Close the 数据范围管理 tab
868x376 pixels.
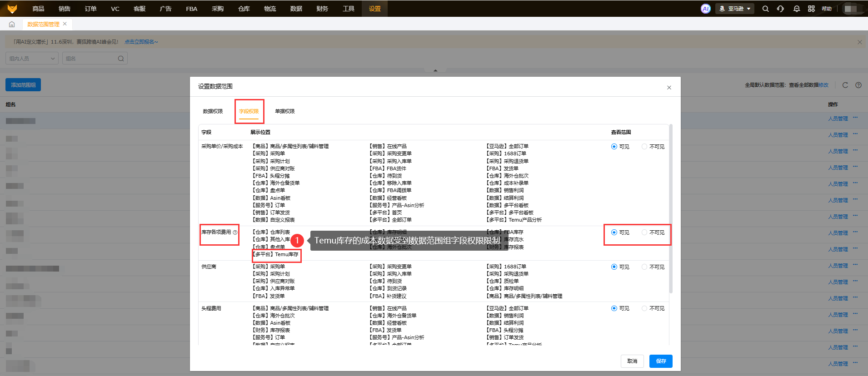(x=65, y=24)
